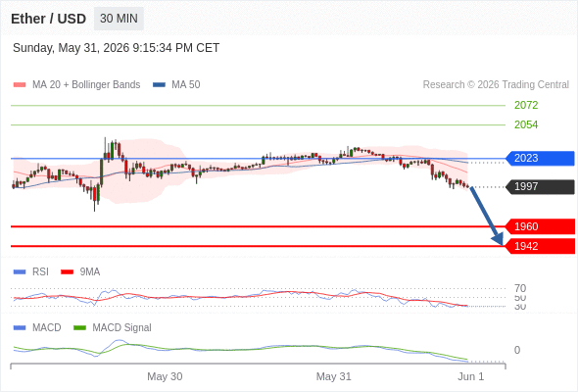The height and width of the screenshot is (392, 578).
Task: Select the 'MACD Signal' legend label
Action: click(122, 328)
